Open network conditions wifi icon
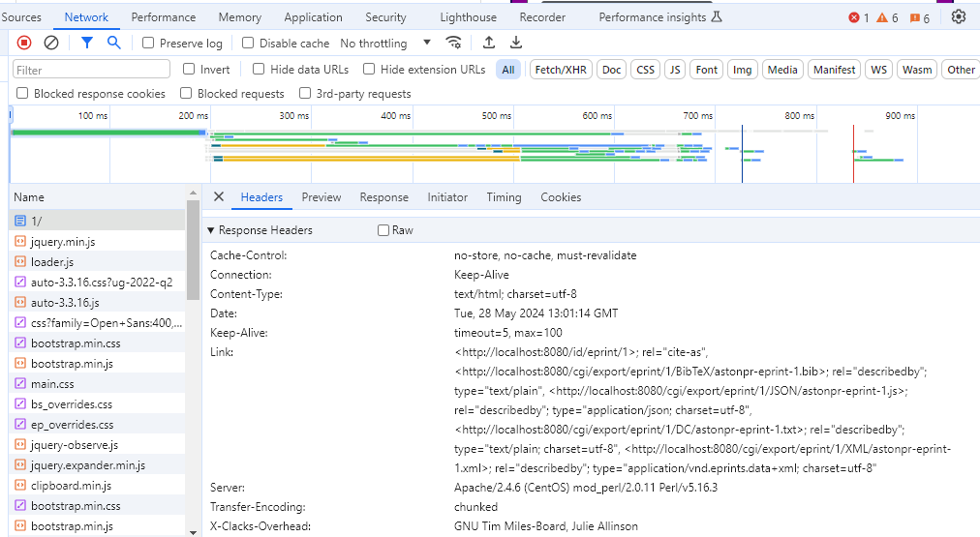980x537 pixels. [x=453, y=43]
